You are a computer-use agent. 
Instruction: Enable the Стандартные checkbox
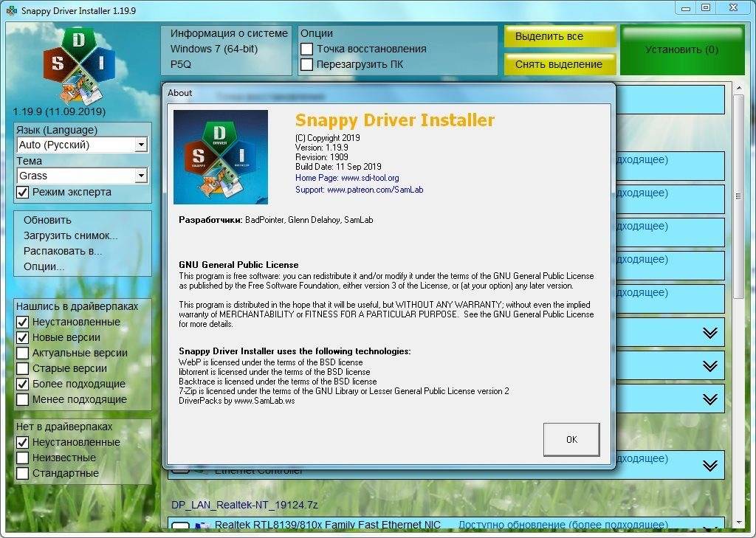(x=23, y=473)
